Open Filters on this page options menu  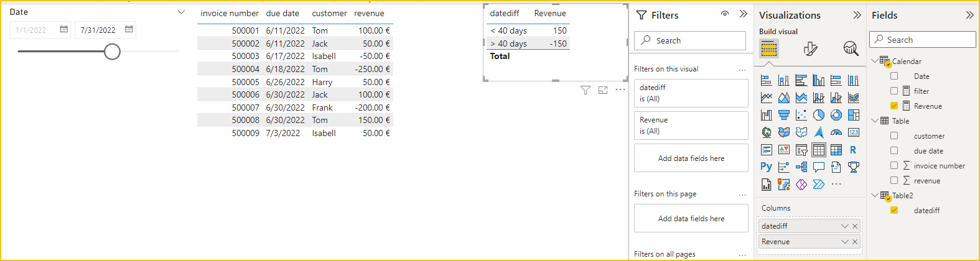(x=742, y=195)
